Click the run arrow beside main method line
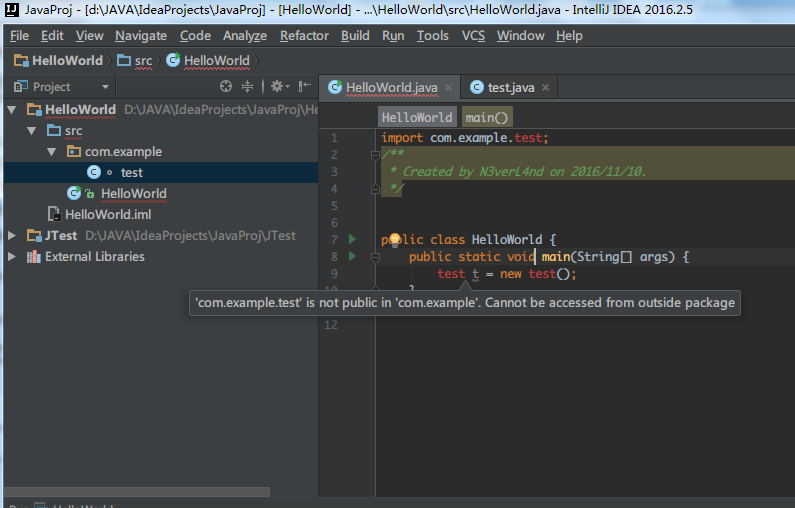Screen dimensions: 795x508 352,257
